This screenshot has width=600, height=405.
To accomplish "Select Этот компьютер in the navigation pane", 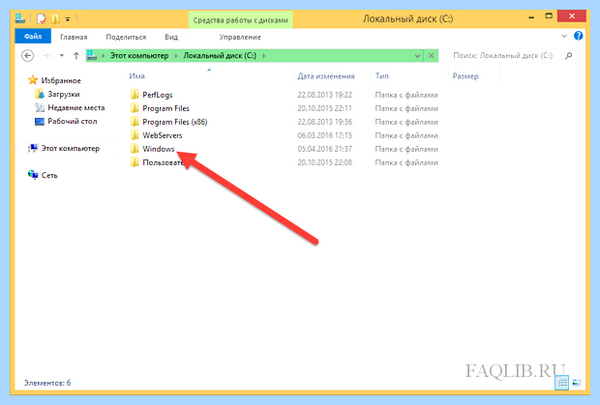I will coord(70,149).
